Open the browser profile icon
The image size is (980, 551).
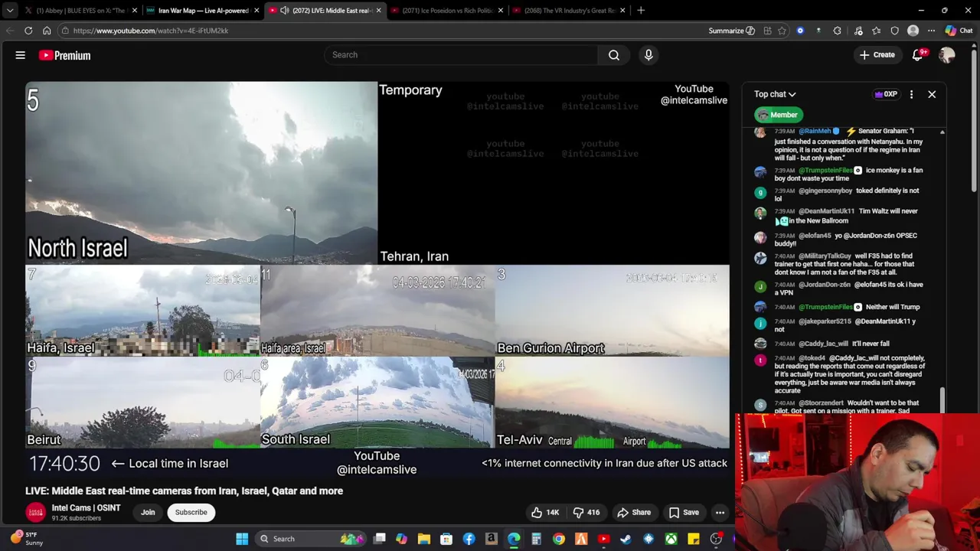pyautogui.click(x=913, y=31)
